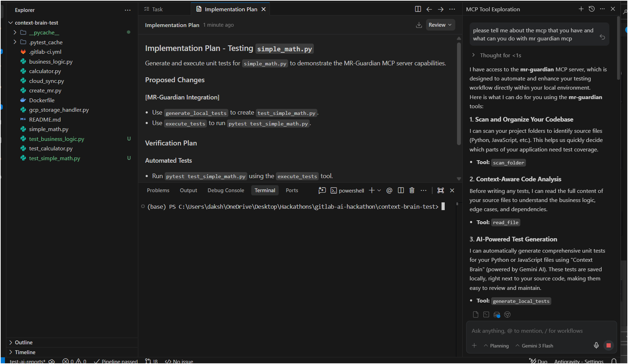View errors and warnings count in status bar
This screenshot has width=628, height=364.
74,361
